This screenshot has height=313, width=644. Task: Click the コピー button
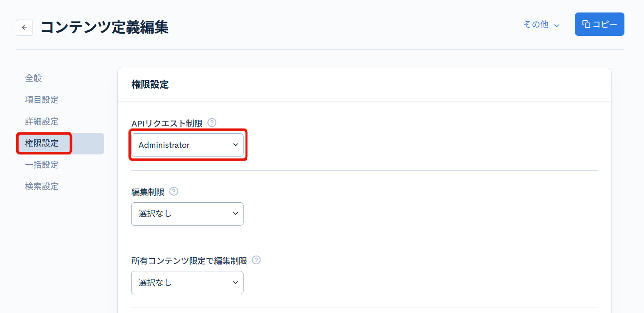coord(599,24)
